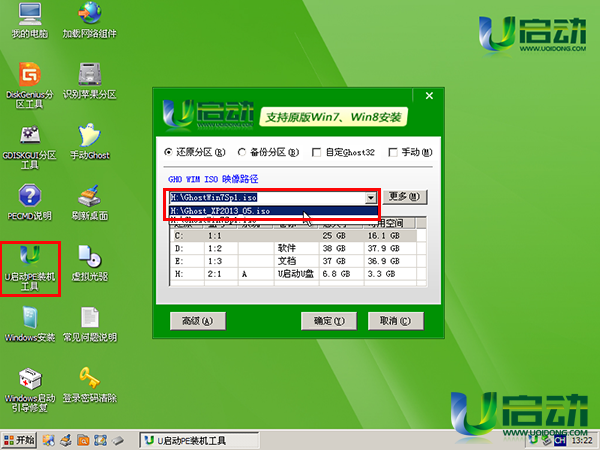Image resolution: width=600 pixels, height=450 pixels.
Task: Select 还原分区(R) radio button
Action: coord(168,152)
